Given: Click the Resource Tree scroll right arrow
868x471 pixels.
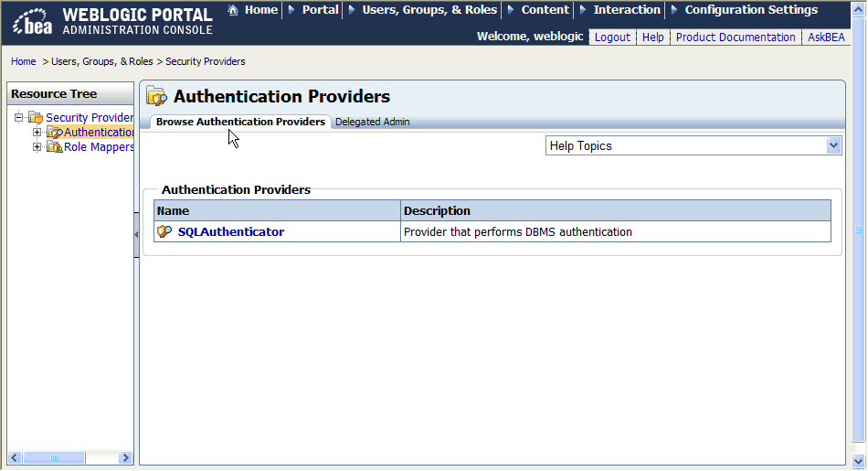Looking at the screenshot, I should click(x=125, y=457).
